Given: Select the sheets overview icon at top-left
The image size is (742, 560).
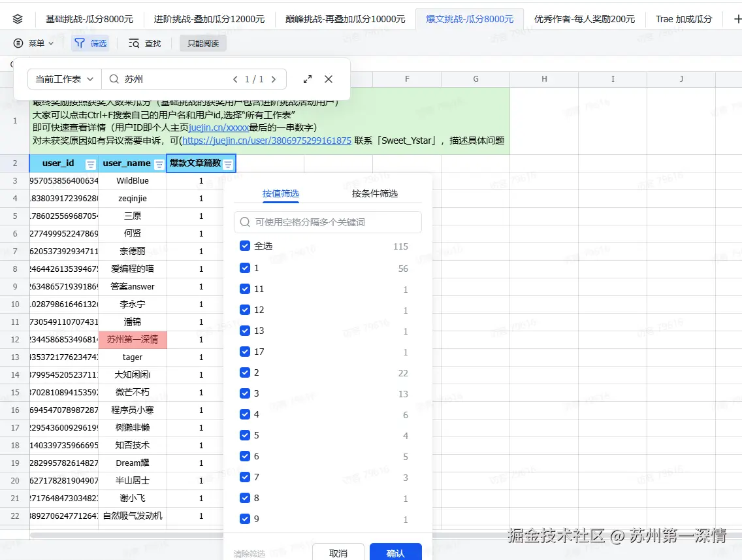Looking at the screenshot, I should [x=18, y=18].
